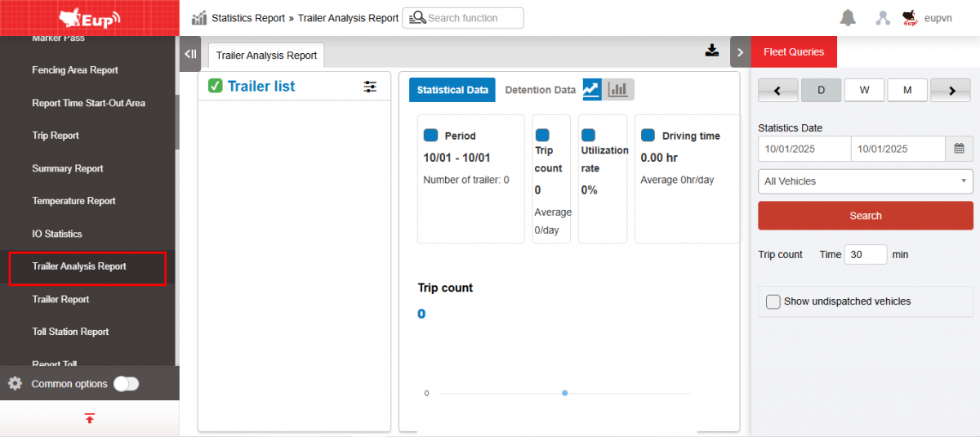The width and height of the screenshot is (980, 437).
Task: Switch to line chart view icon
Action: (592, 90)
